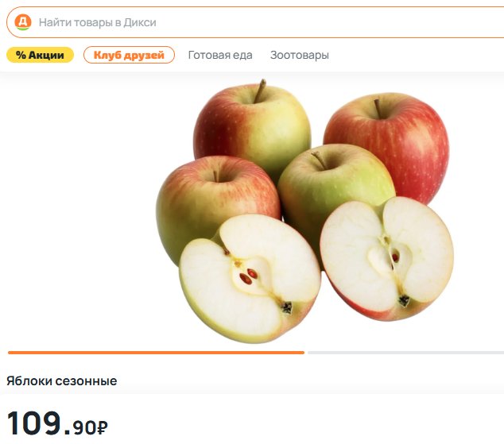The height and width of the screenshot is (444, 504).
Task: Go to the 'Готовая еда' category
Action: point(220,55)
